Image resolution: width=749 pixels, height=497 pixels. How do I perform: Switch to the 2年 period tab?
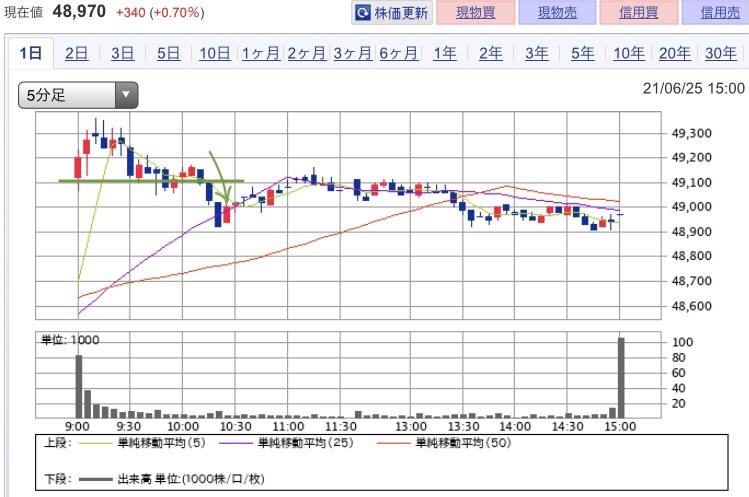[491, 53]
